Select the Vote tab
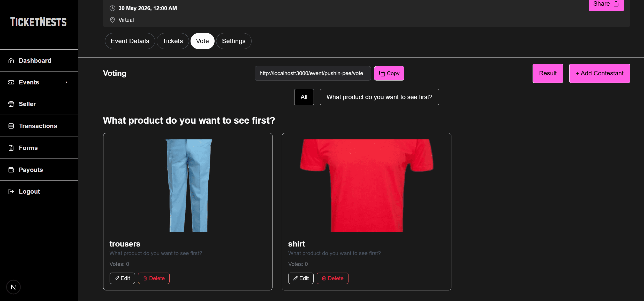 (x=202, y=41)
